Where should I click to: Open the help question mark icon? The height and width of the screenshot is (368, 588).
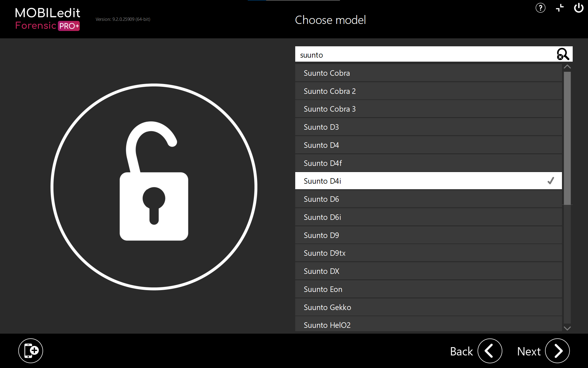540,8
